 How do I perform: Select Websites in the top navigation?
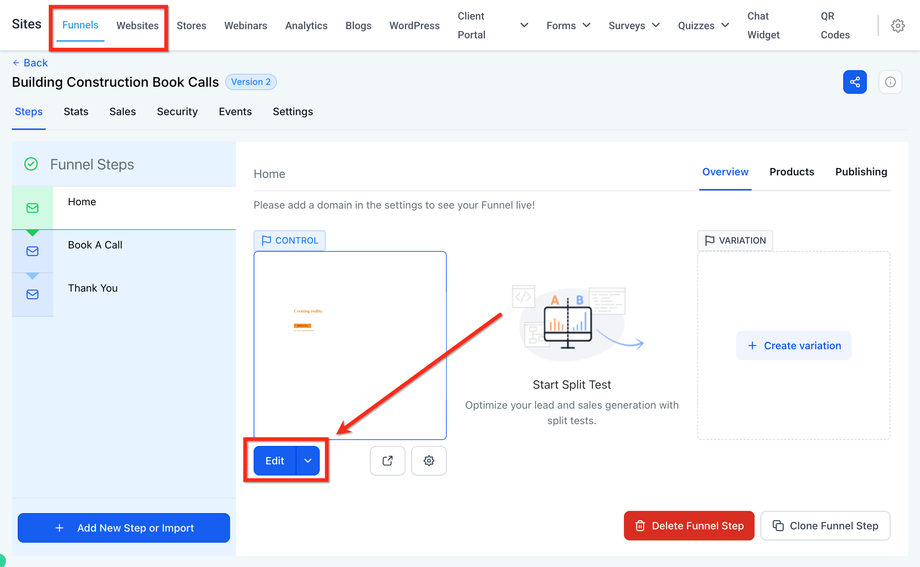click(x=137, y=26)
